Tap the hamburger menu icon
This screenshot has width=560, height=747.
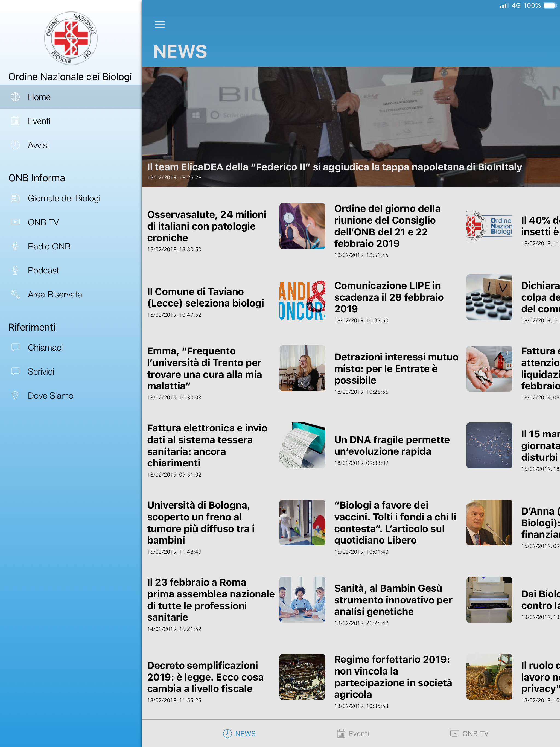tap(160, 24)
